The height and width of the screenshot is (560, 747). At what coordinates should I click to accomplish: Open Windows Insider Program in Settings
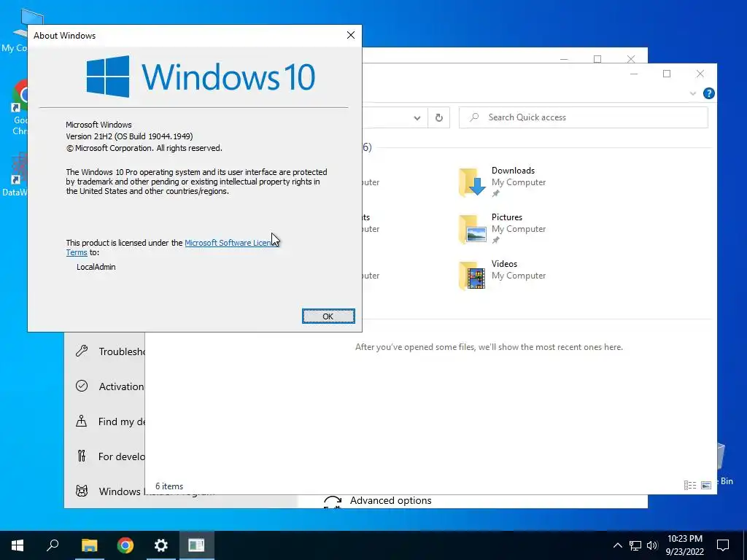[105, 491]
